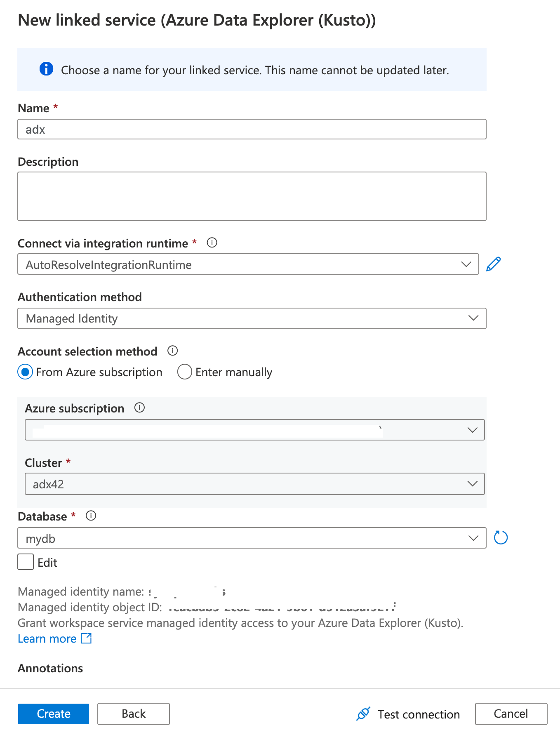Click the pencil icon to edit integration runtime
The width and height of the screenshot is (560, 735).
click(x=493, y=264)
